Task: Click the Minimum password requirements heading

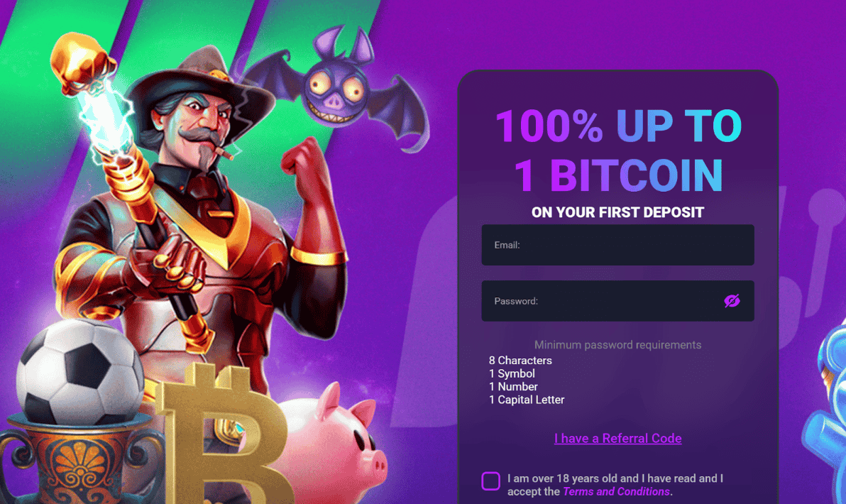Action: [x=617, y=345]
